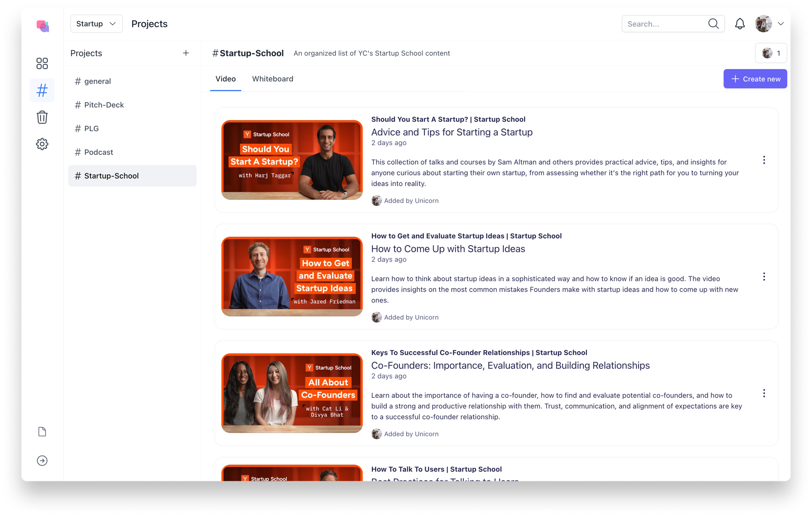
Task: Play All About Co-Founders thumbnail
Action: coord(292,393)
